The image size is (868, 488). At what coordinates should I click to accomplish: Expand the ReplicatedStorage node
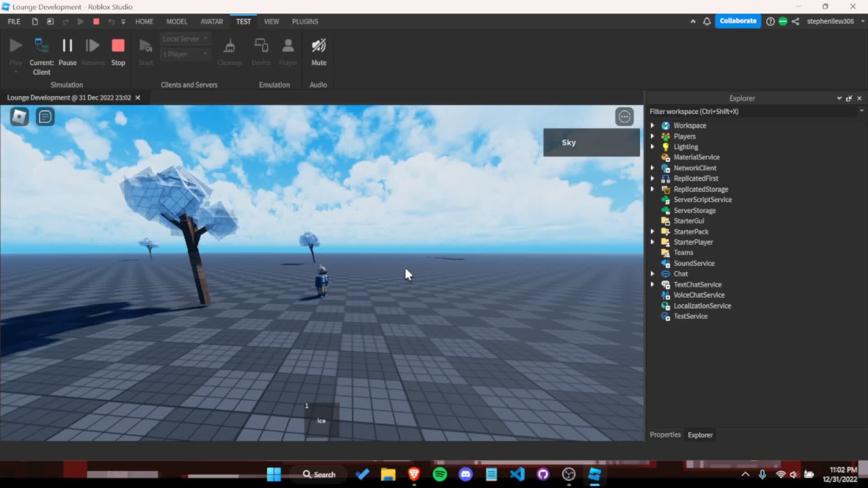(x=652, y=189)
